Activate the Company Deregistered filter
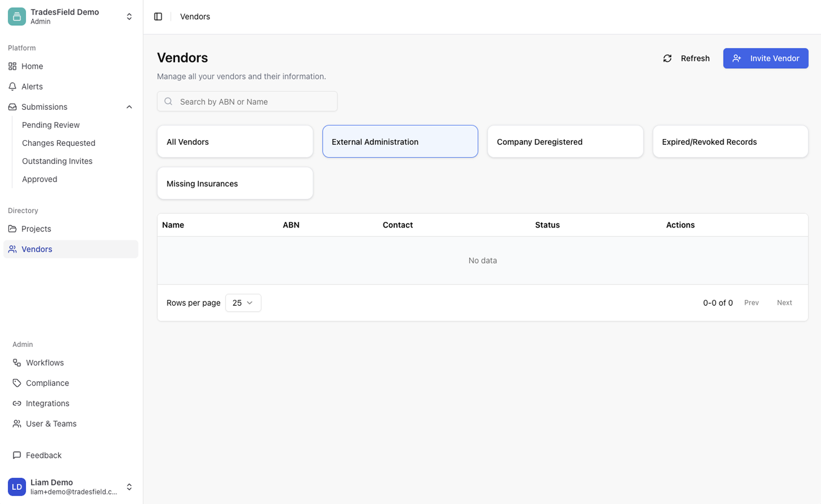The image size is (821, 504). pos(565,141)
